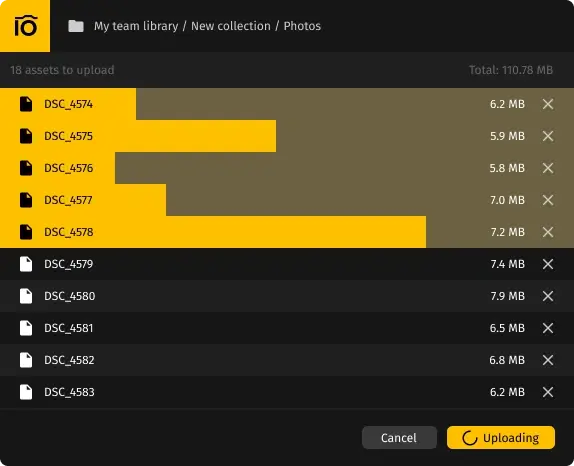Screen dimensions: 574x466
Task: Remove DSC_4579 from the list
Action: pos(548,264)
